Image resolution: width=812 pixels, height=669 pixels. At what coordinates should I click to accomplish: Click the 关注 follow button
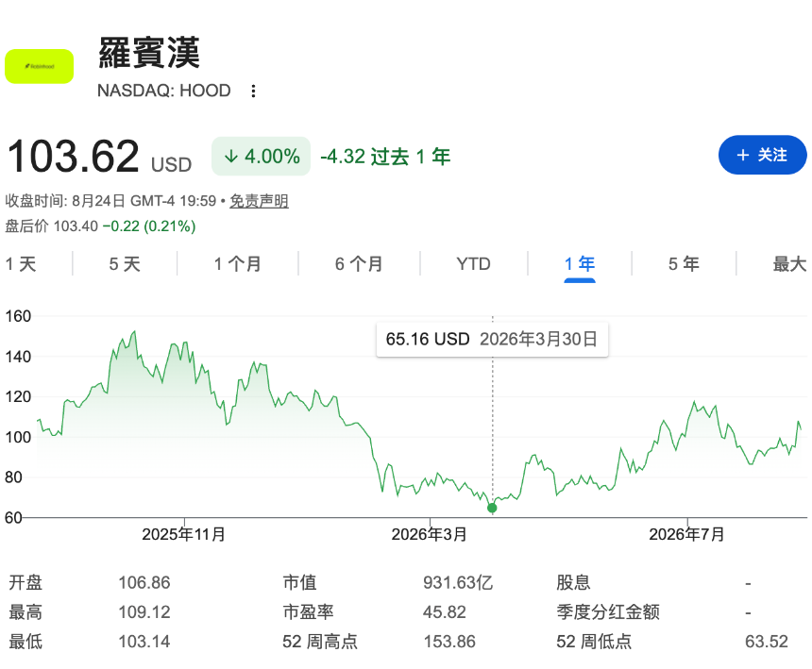coord(762,155)
